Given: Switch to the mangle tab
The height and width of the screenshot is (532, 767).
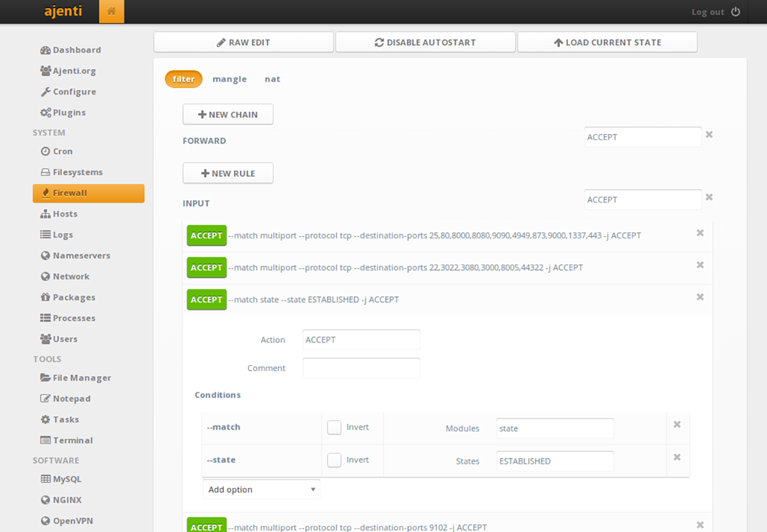Looking at the screenshot, I should pyautogui.click(x=229, y=79).
